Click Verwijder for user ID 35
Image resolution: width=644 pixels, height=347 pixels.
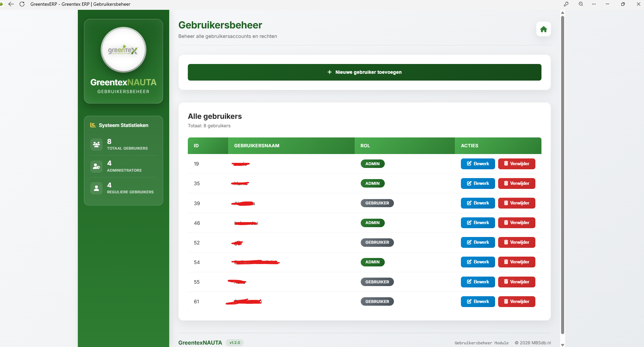click(517, 183)
